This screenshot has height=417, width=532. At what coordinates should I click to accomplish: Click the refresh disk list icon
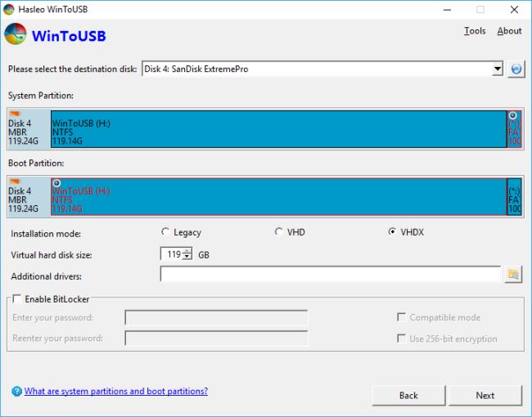coord(516,69)
